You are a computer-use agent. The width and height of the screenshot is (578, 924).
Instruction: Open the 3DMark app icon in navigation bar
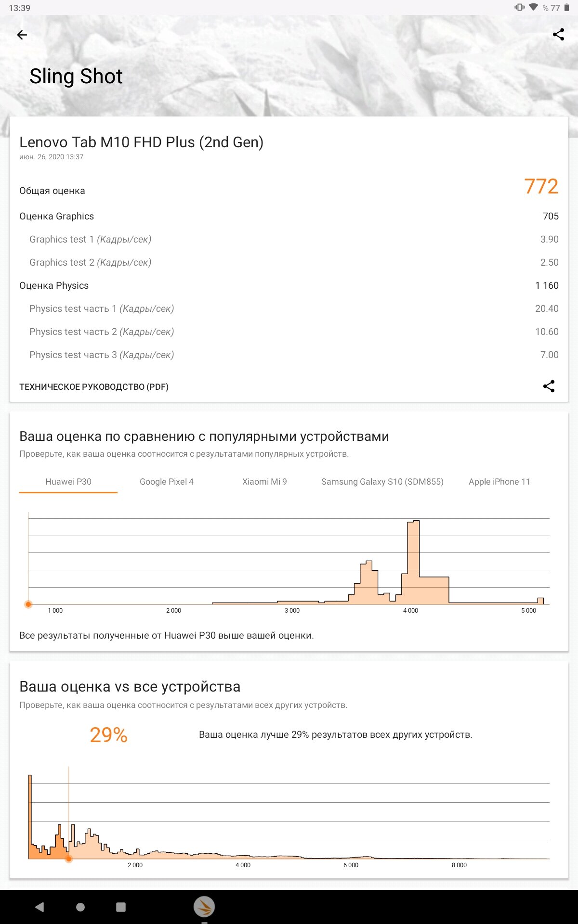[x=204, y=907]
